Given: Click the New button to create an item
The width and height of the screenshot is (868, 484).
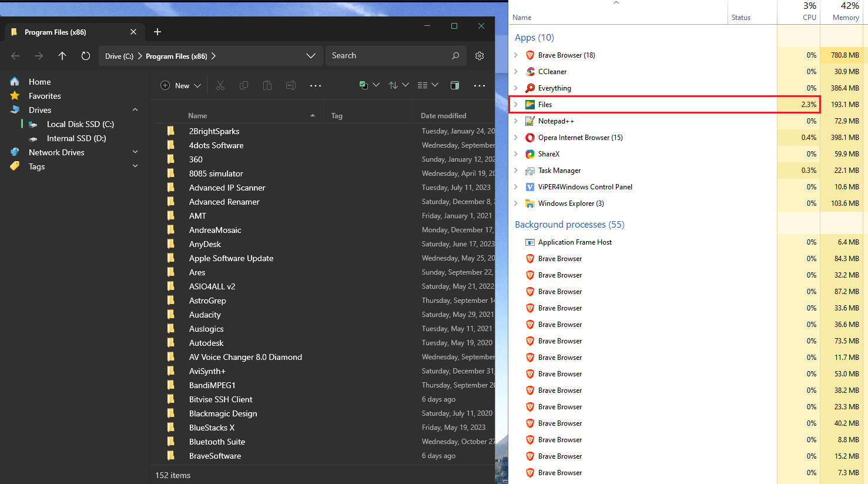Looking at the screenshot, I should tap(177, 85).
